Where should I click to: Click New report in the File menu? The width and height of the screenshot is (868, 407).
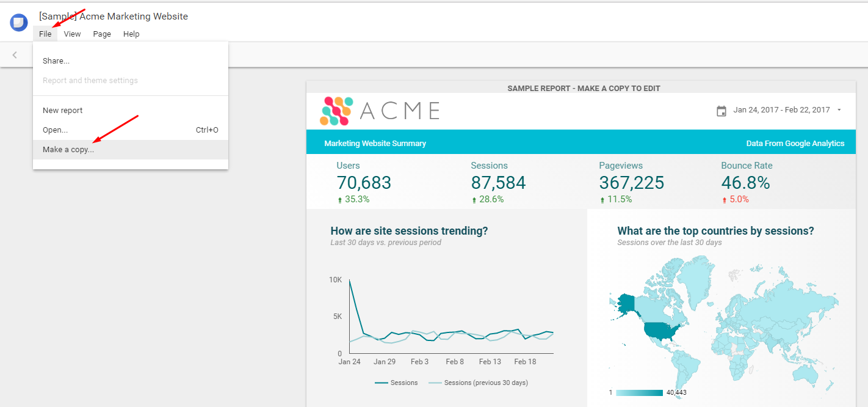[x=62, y=110]
